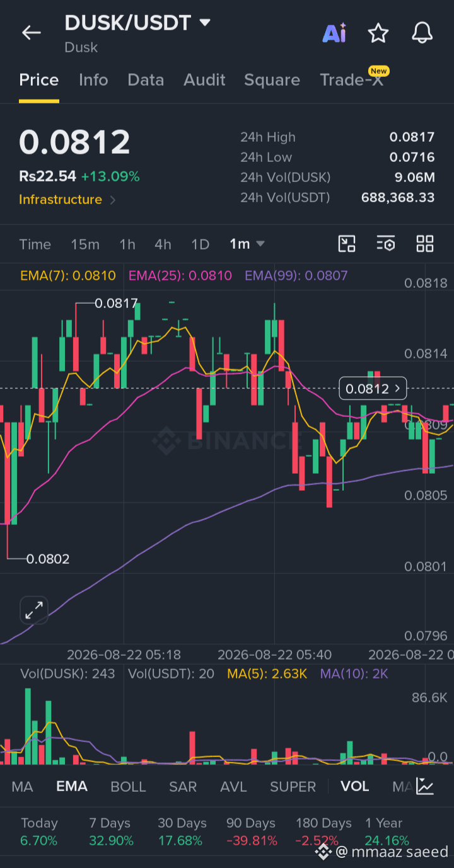
Task: Select the 1D interval
Action: pyautogui.click(x=200, y=244)
